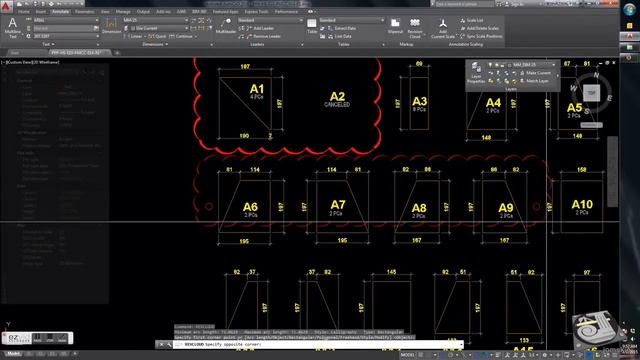Click Add/Delete Scales
640x360 pixels.
point(479,28)
